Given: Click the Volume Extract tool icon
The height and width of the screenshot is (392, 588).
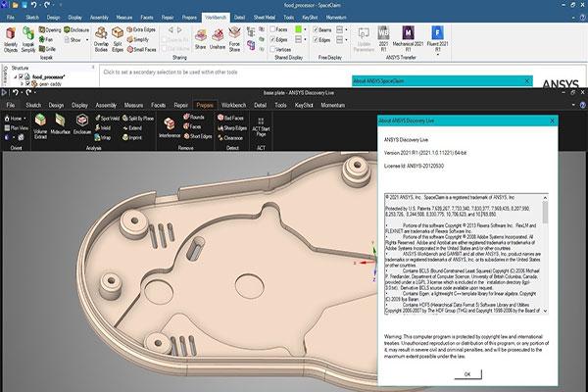Looking at the screenshot, I should pyautogui.click(x=41, y=122).
